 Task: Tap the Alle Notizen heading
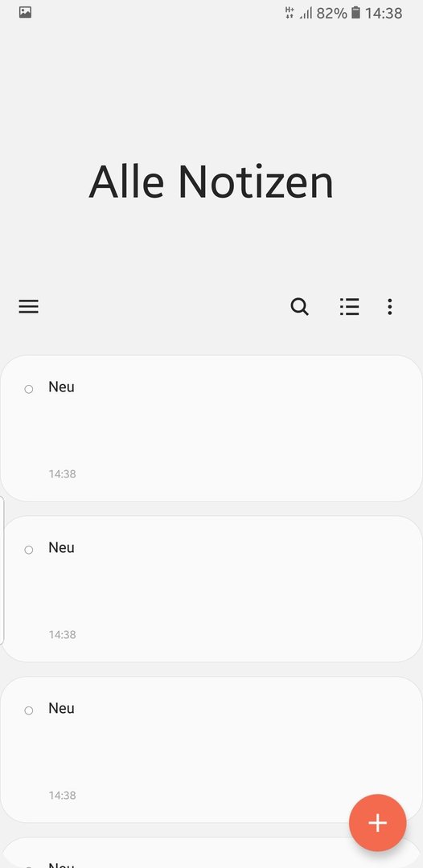click(x=211, y=182)
